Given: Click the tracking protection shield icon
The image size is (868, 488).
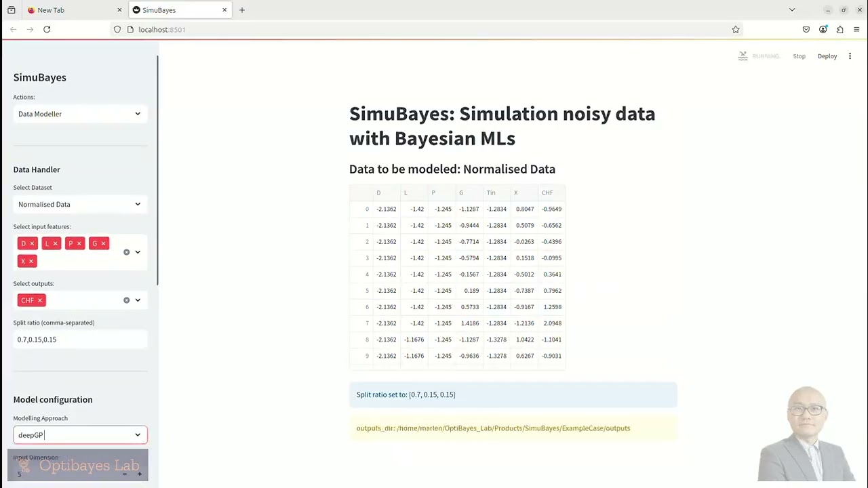Looking at the screenshot, I should pos(117,29).
